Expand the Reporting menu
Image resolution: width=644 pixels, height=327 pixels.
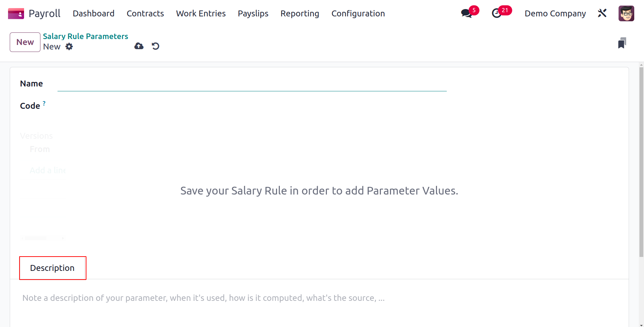point(300,13)
